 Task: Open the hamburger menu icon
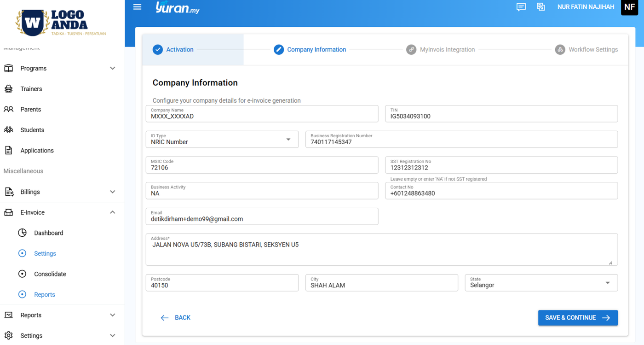pos(137,7)
